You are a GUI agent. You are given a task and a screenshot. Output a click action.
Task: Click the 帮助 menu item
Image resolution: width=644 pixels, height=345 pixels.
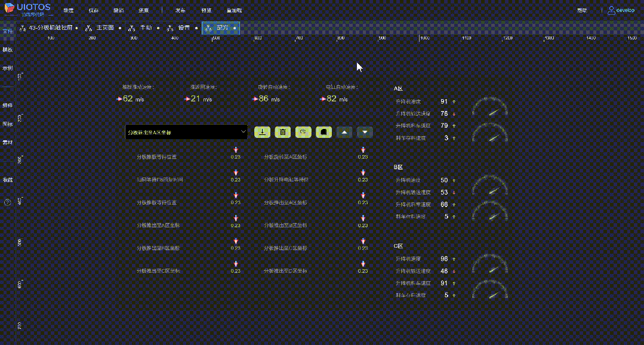582,10
